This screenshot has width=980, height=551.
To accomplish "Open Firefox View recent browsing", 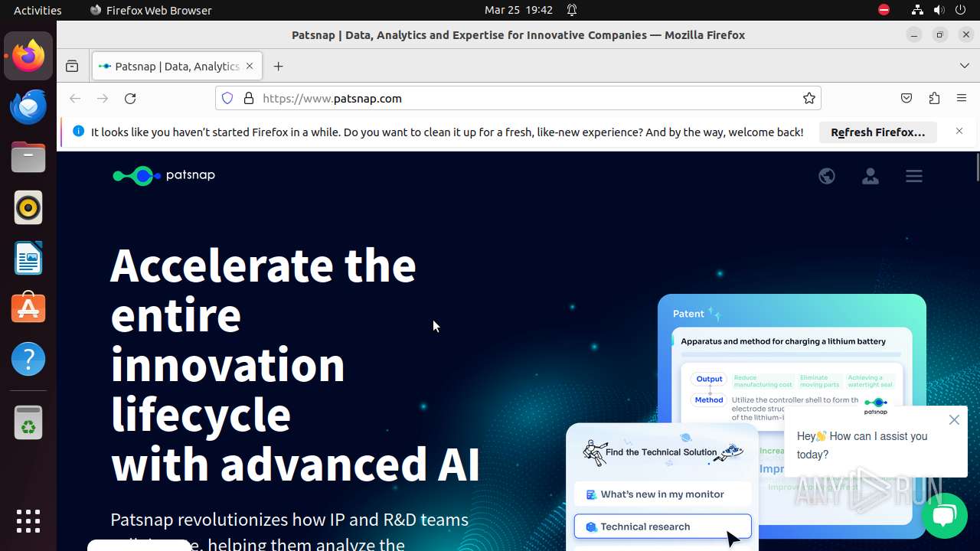I will (x=72, y=67).
